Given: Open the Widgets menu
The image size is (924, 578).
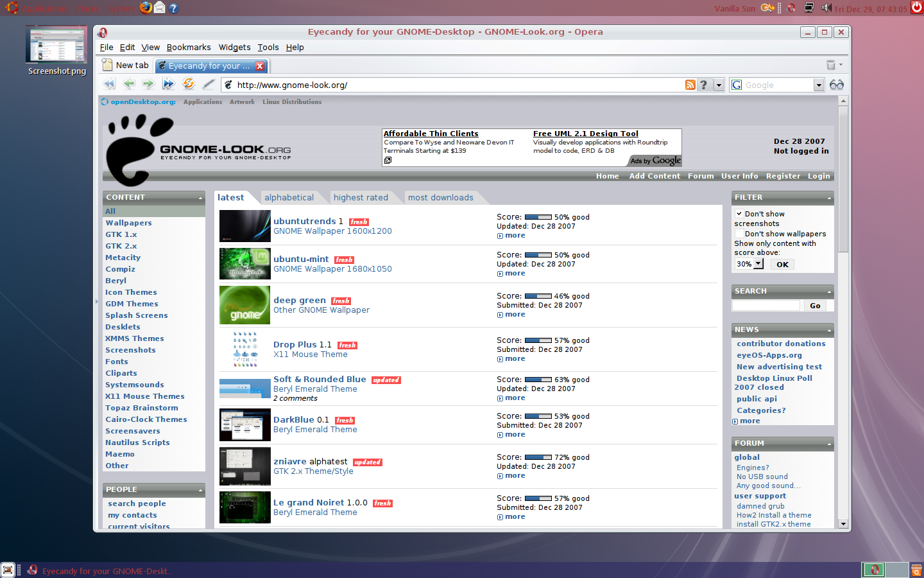Looking at the screenshot, I should [x=234, y=48].
